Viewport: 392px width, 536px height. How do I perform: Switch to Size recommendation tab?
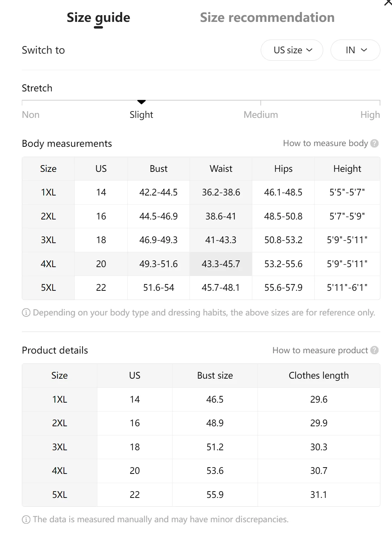[267, 18]
